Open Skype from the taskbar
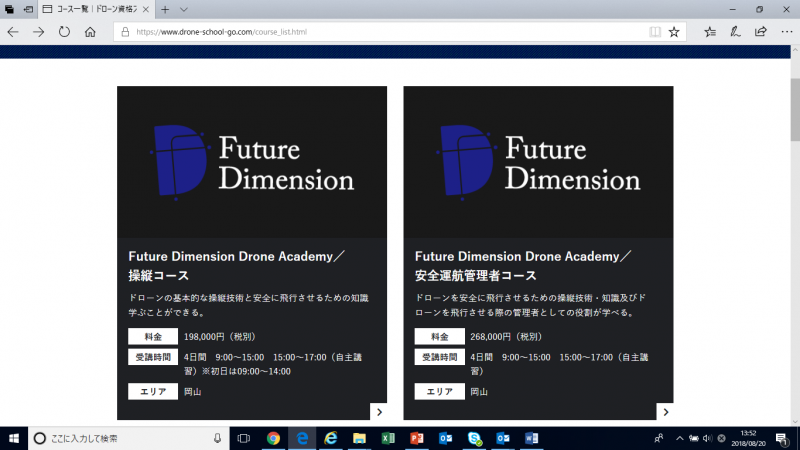 [x=474, y=438]
